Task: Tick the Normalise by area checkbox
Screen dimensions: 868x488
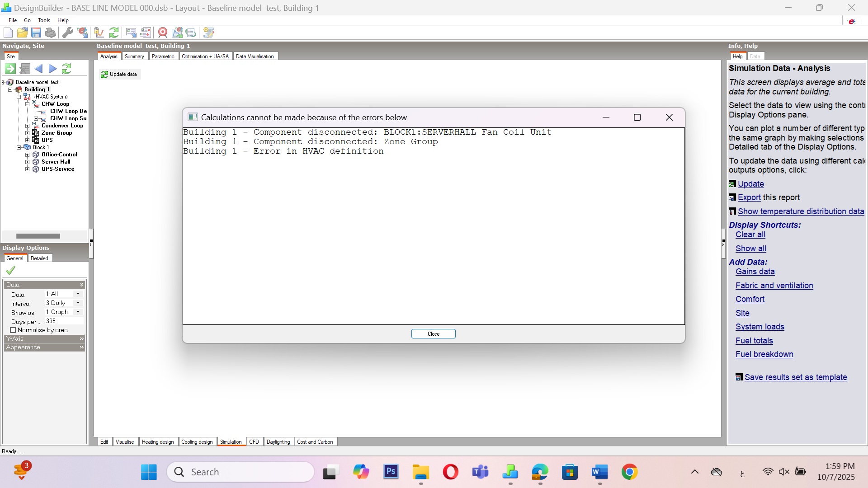Action: (13, 330)
